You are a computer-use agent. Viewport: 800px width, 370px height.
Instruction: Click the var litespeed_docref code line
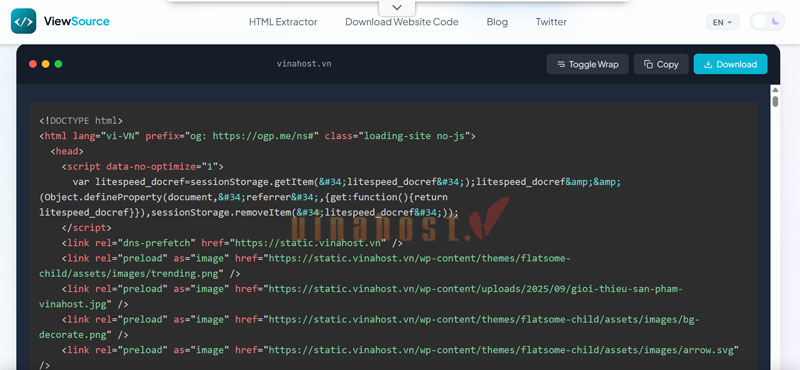coord(346,182)
